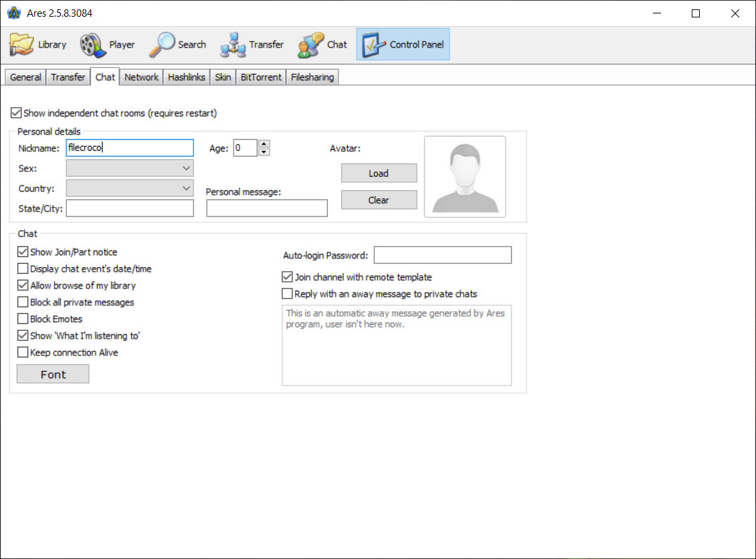This screenshot has height=559, width=756.
Task: Switch to the BitTorrent tab
Action: point(261,77)
